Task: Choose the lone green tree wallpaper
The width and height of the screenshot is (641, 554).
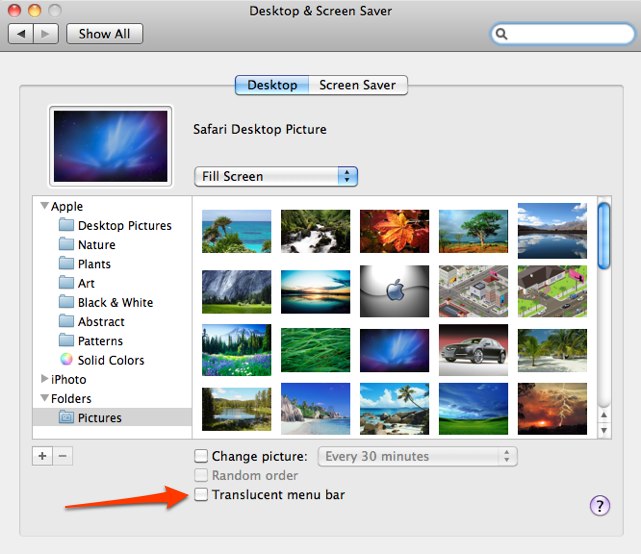Action: pyautogui.click(x=473, y=231)
